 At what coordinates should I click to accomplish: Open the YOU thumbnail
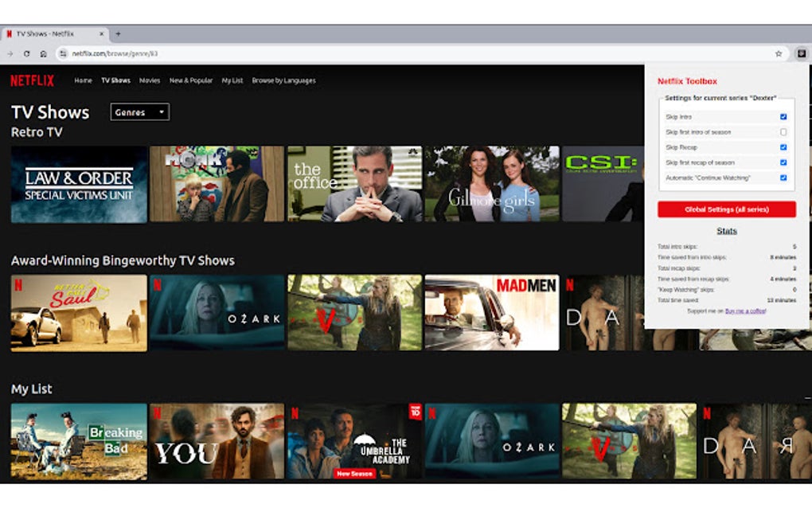(x=217, y=441)
